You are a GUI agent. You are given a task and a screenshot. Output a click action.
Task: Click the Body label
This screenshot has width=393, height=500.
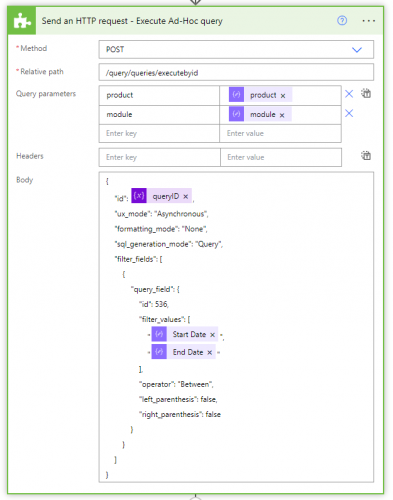click(25, 180)
